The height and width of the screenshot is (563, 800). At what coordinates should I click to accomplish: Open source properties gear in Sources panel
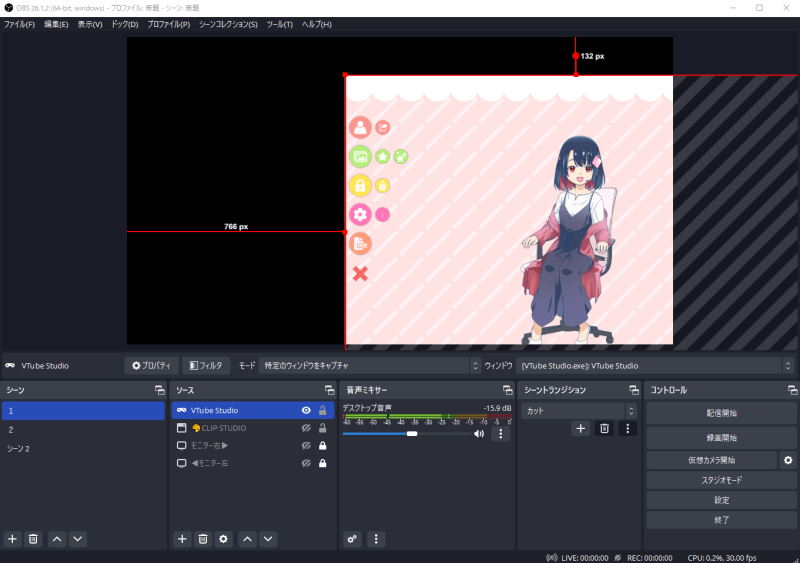coord(223,539)
